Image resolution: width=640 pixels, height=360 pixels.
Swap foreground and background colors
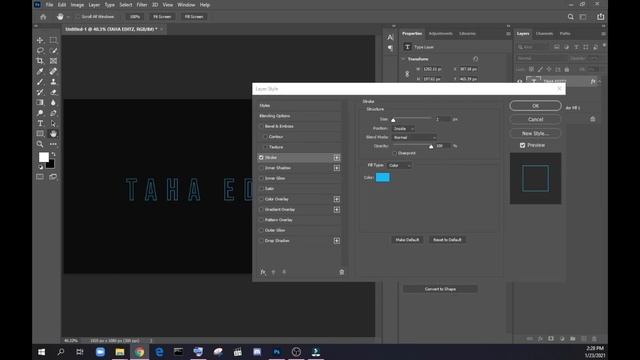coord(53,154)
